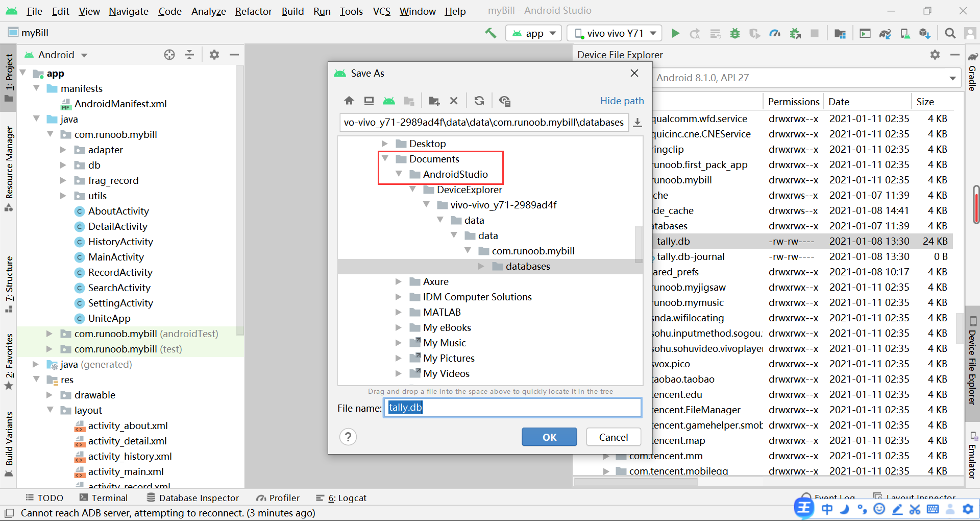This screenshot has width=980, height=521.
Task: Expand the Desktop folder in Save As tree
Action: tap(385, 144)
